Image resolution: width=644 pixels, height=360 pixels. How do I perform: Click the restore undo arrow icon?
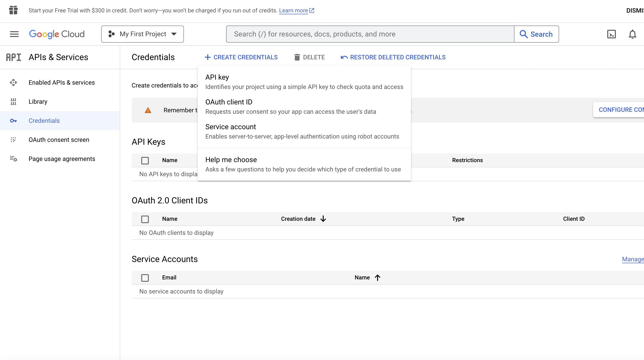coord(344,57)
